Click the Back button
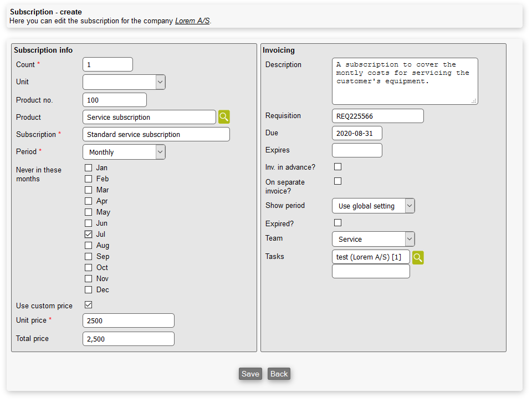The width and height of the screenshot is (532, 402). (279, 374)
